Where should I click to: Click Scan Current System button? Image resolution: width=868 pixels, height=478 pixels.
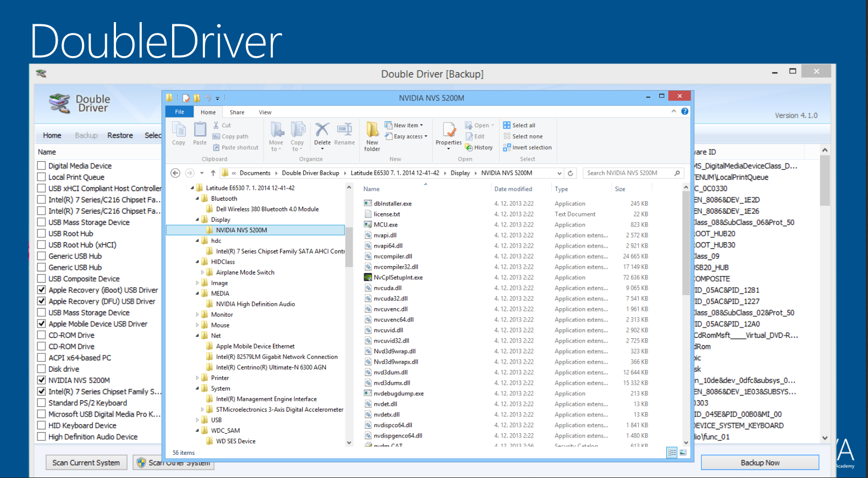coord(86,462)
